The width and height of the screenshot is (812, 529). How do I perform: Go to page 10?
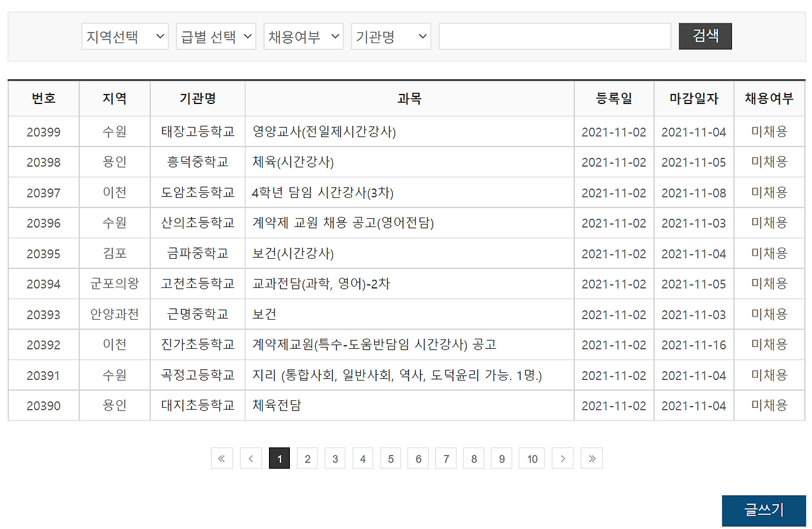tap(532, 458)
